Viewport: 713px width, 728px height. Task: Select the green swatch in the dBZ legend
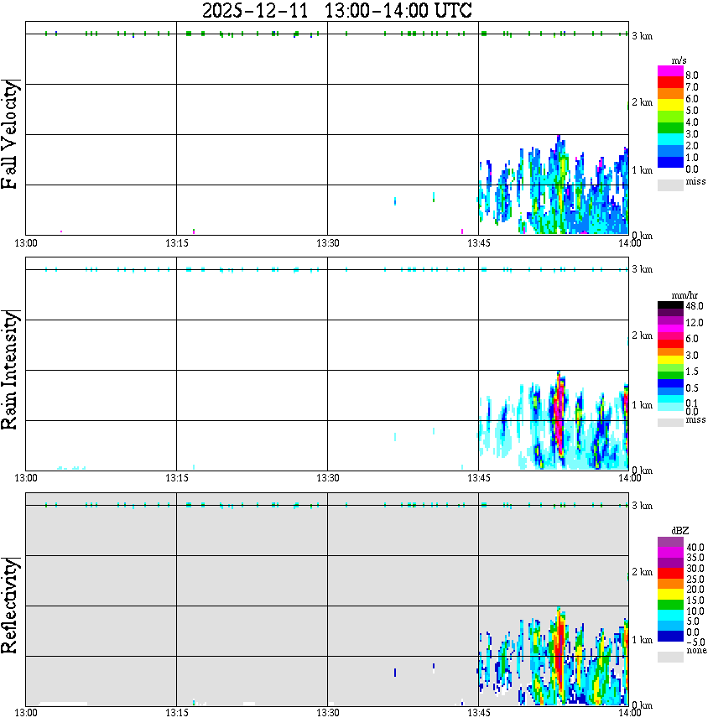[x=670, y=606]
